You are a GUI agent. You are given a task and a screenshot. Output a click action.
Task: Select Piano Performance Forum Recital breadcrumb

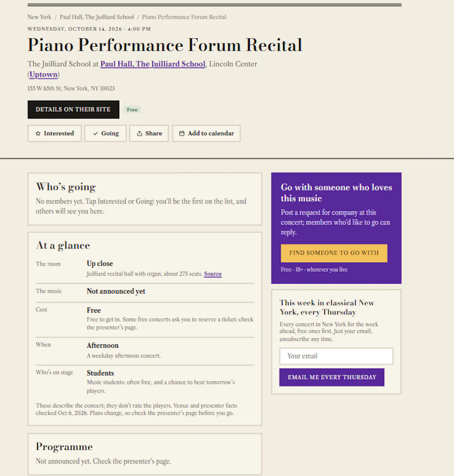tap(184, 17)
